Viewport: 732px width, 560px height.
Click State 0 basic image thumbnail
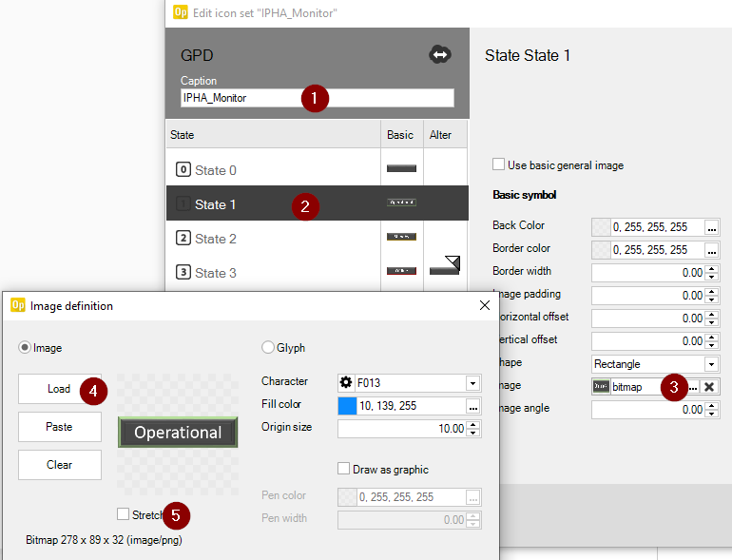401,169
